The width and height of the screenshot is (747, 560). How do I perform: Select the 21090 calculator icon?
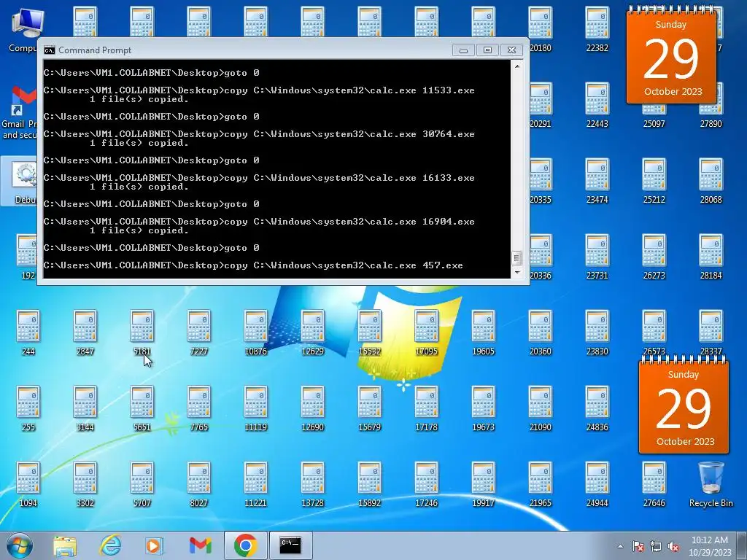541,408
